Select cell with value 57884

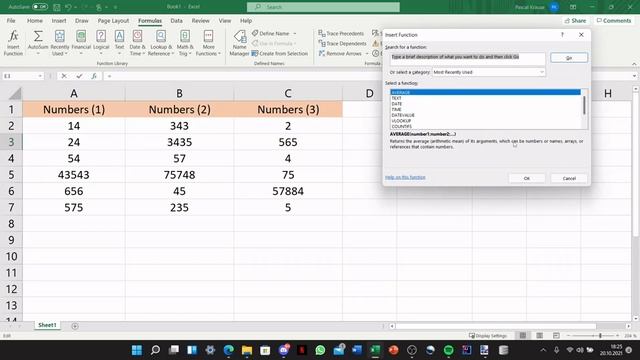point(288,191)
